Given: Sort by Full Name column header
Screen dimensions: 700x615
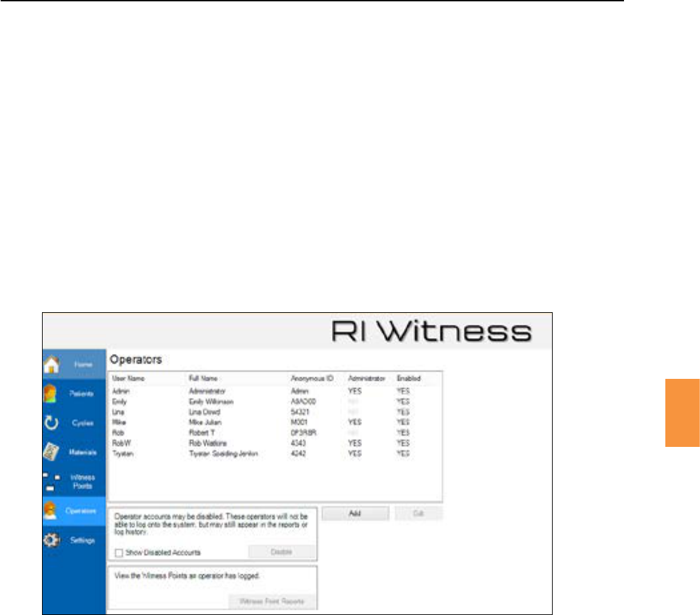Looking at the screenshot, I should [203, 378].
